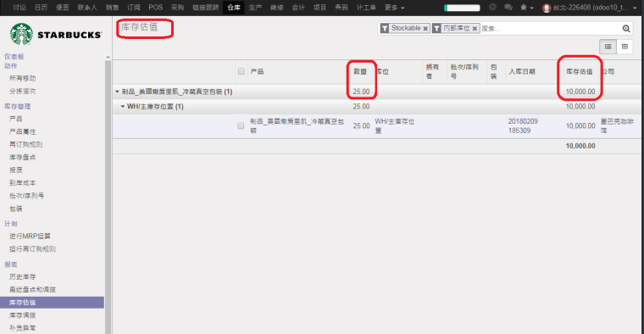This screenshot has height=334, width=644.
Task: Open 产品属性 in sidebar
Action: [23, 131]
